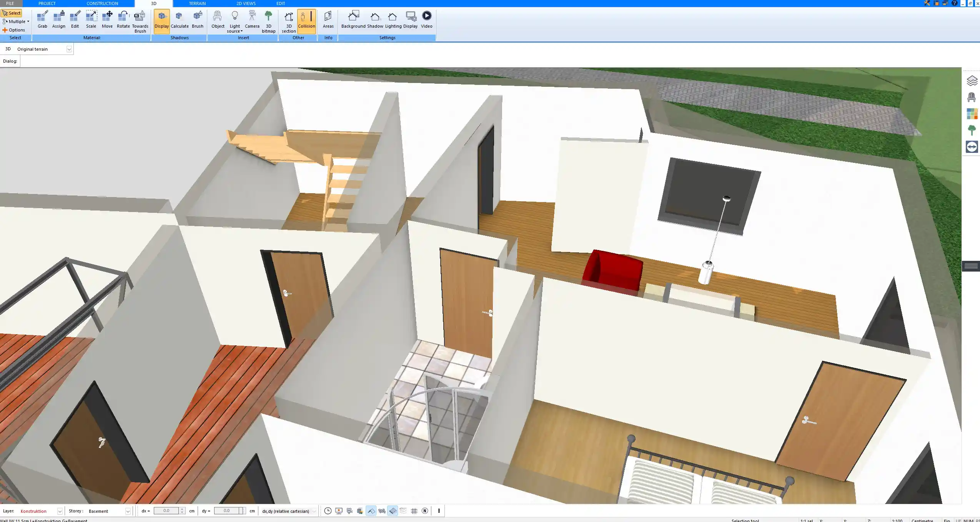
Task: Select the shadow Brush tool
Action: [198, 20]
